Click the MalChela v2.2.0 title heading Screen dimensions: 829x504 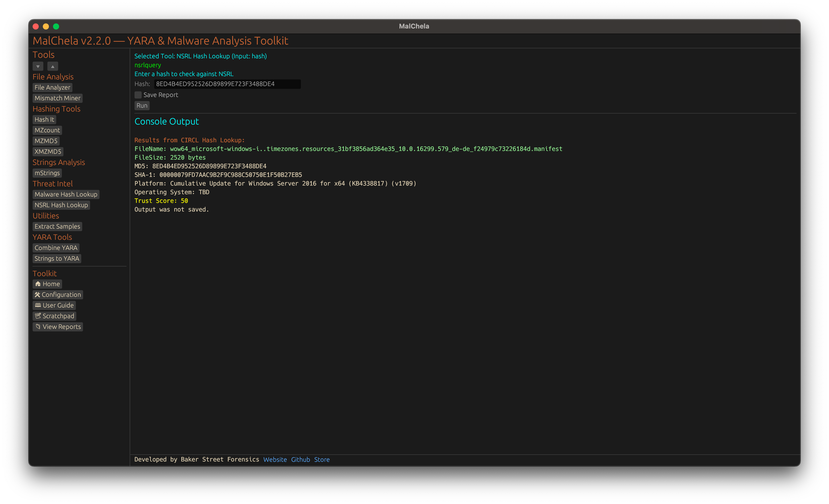coord(160,41)
